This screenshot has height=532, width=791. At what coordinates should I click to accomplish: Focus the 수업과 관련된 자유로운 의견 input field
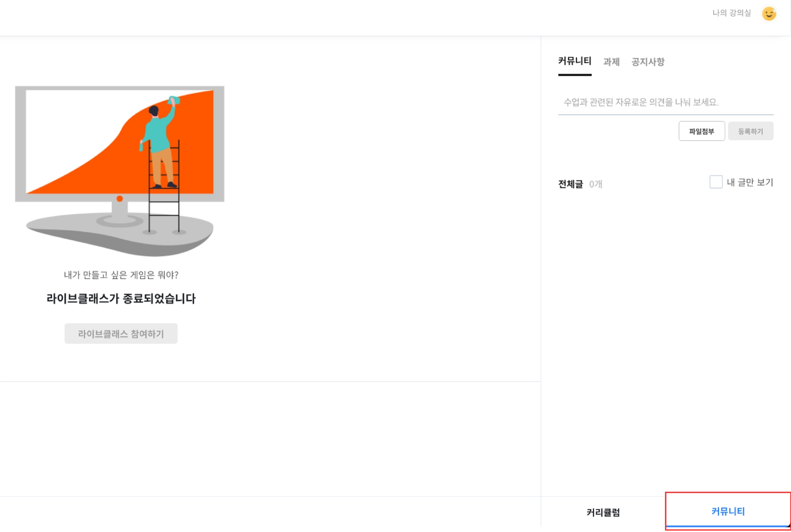coord(665,102)
